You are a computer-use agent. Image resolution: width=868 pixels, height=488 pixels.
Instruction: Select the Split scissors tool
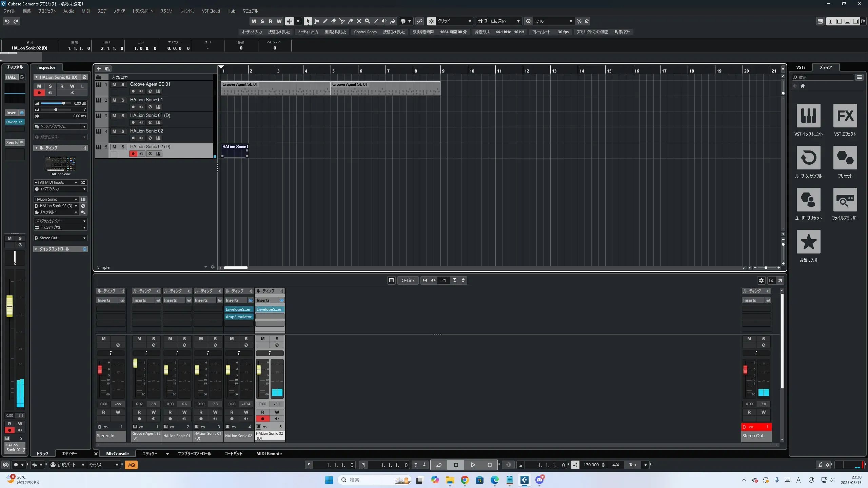[x=342, y=21]
